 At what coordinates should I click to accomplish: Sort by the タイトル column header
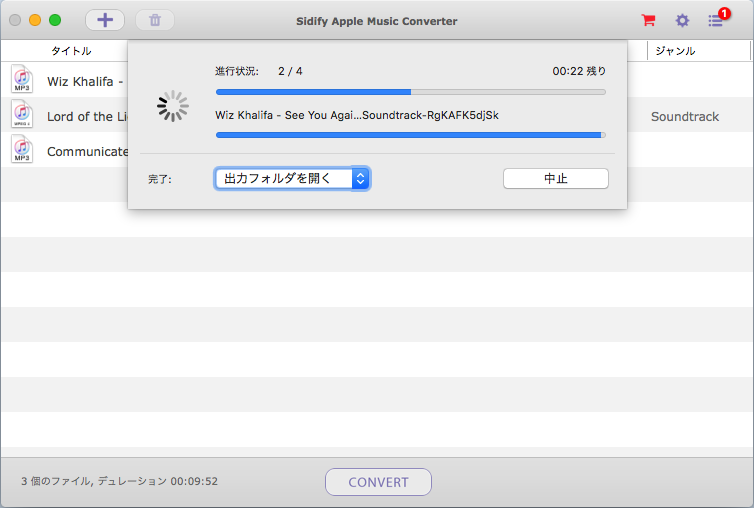pyautogui.click(x=71, y=51)
